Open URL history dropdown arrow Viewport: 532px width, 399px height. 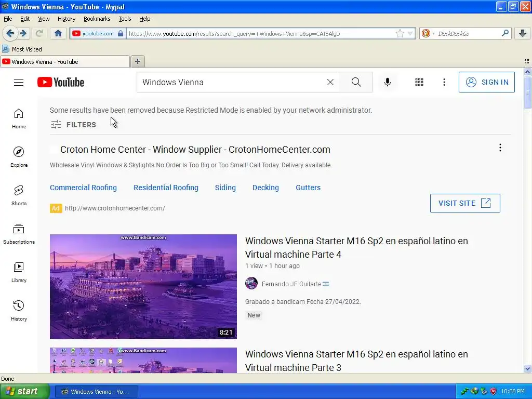point(410,33)
